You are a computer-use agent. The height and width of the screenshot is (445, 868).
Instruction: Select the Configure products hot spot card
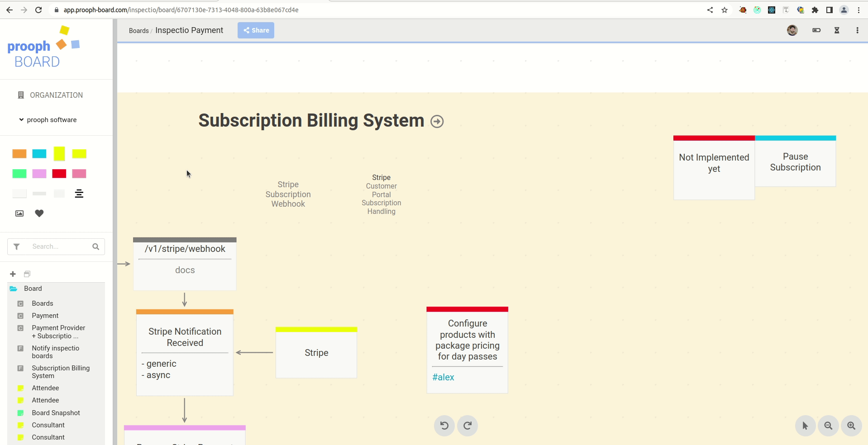(x=467, y=350)
